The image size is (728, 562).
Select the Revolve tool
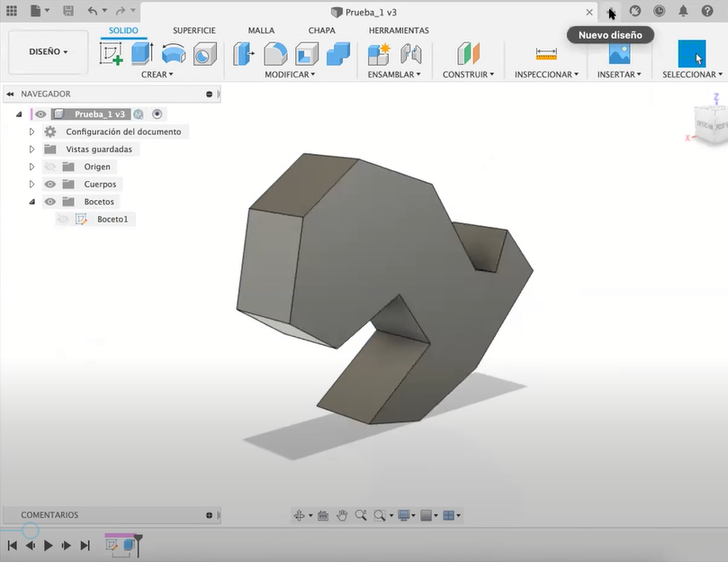coord(174,53)
